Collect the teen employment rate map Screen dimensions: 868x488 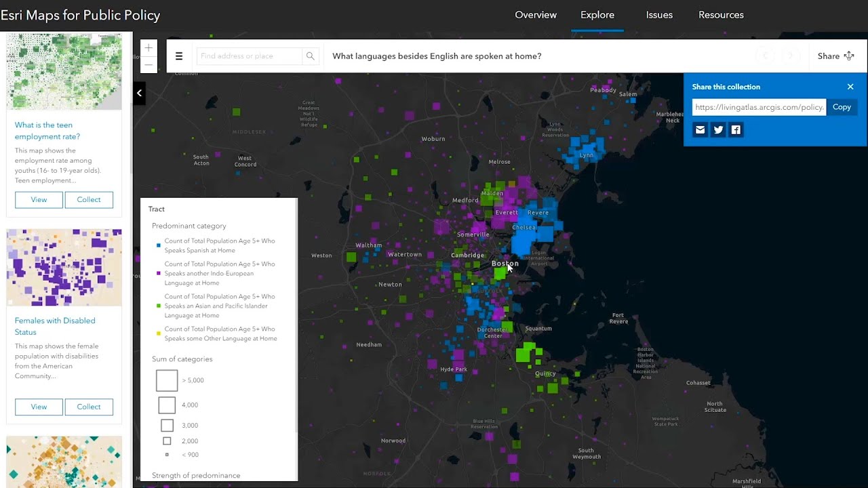(x=89, y=199)
